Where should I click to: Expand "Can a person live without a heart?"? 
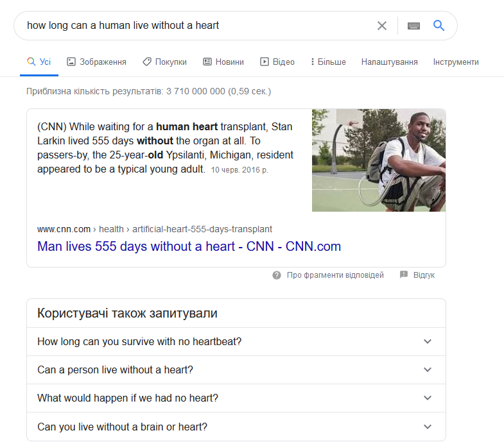[x=236, y=370]
